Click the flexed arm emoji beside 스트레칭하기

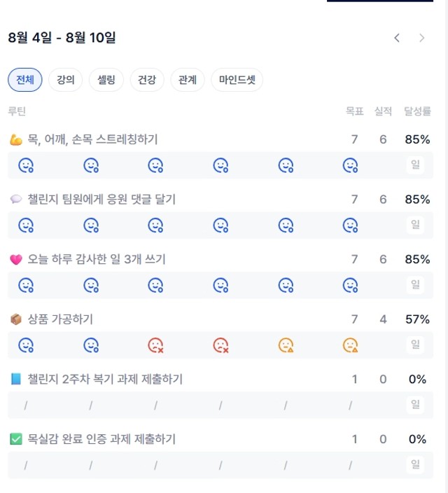[x=16, y=139]
